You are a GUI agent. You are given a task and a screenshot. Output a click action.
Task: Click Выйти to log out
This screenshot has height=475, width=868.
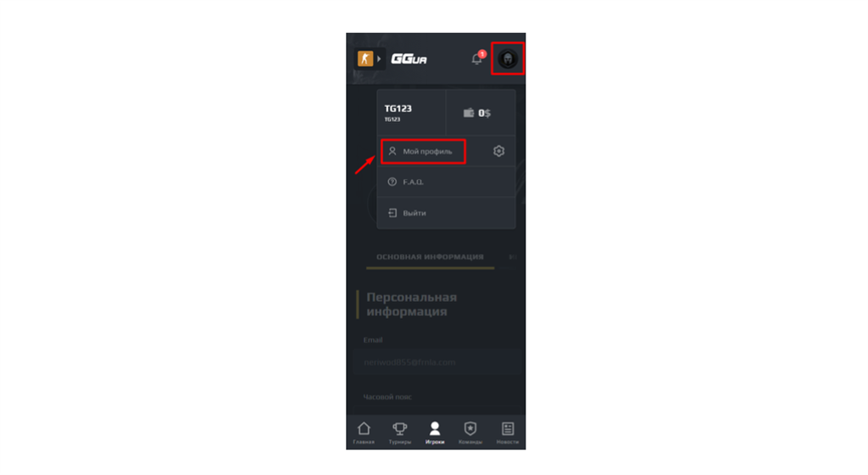point(446,213)
